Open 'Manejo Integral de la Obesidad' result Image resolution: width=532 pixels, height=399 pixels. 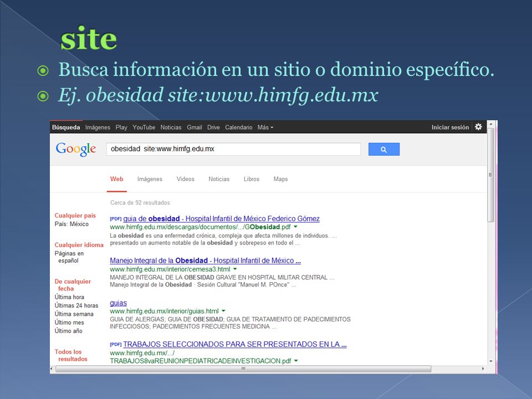click(205, 260)
